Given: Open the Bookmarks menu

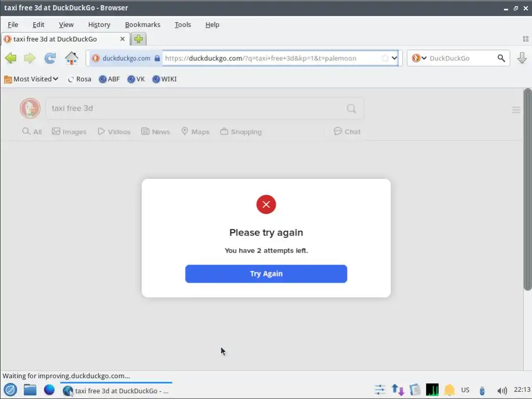Looking at the screenshot, I should [x=142, y=24].
